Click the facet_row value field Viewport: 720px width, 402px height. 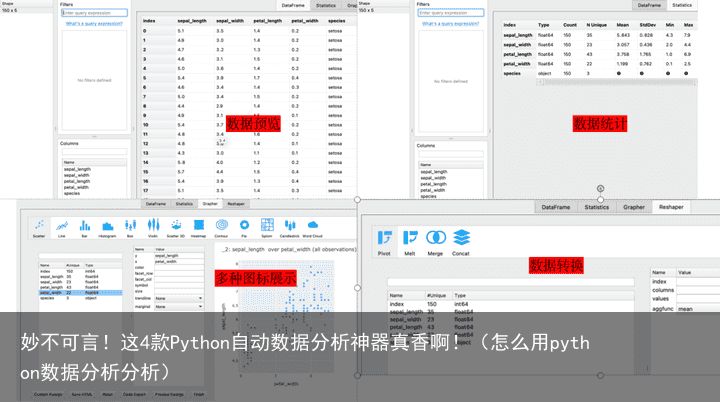point(179,273)
